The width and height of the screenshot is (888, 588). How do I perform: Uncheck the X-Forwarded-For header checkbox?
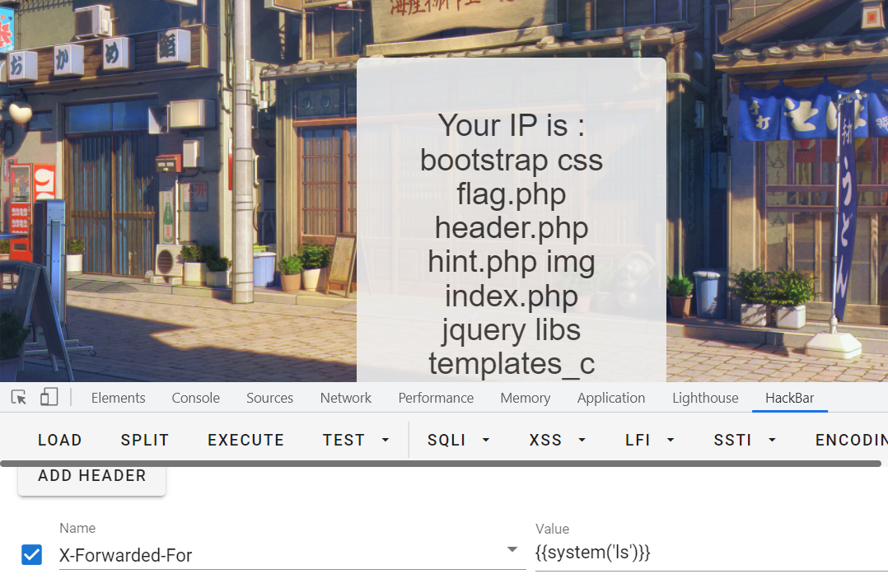31,554
